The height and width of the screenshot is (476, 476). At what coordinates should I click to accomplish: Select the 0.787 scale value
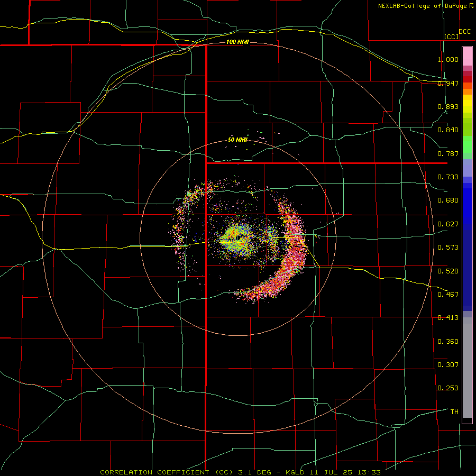click(448, 153)
